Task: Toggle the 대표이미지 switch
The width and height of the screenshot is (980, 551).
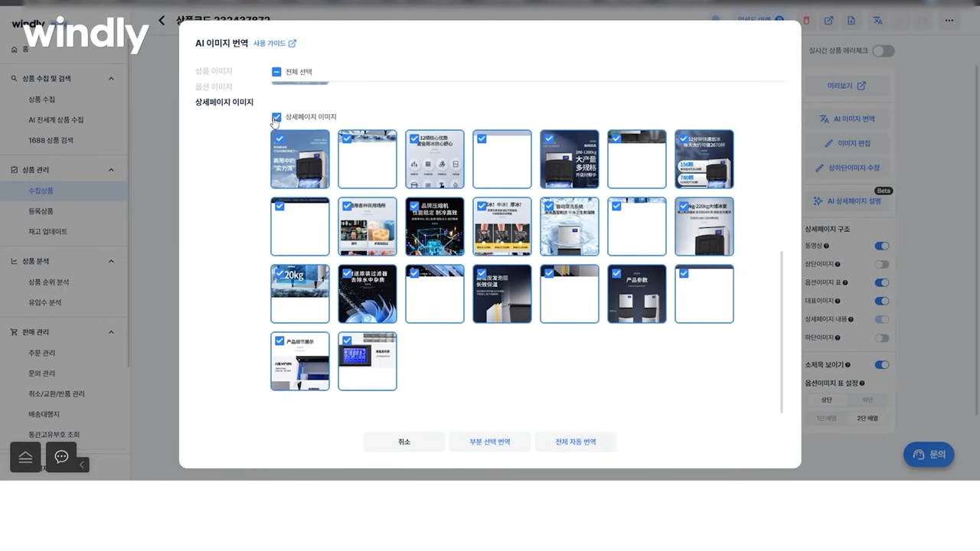Action: click(x=882, y=302)
